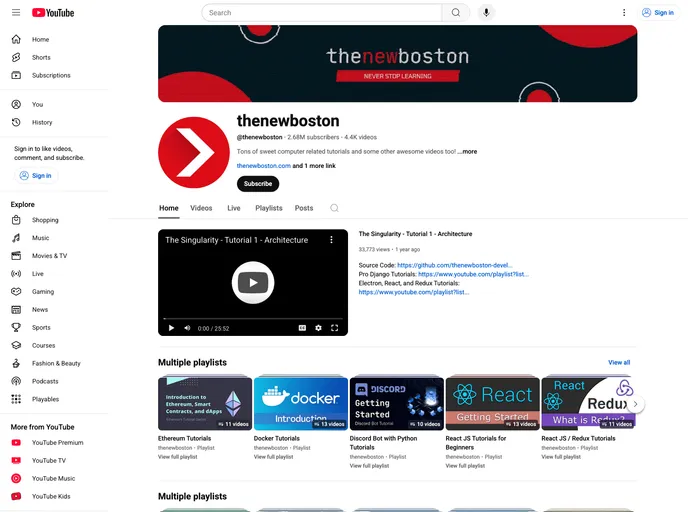
Task: Click the search magnifier button
Action: point(456,13)
